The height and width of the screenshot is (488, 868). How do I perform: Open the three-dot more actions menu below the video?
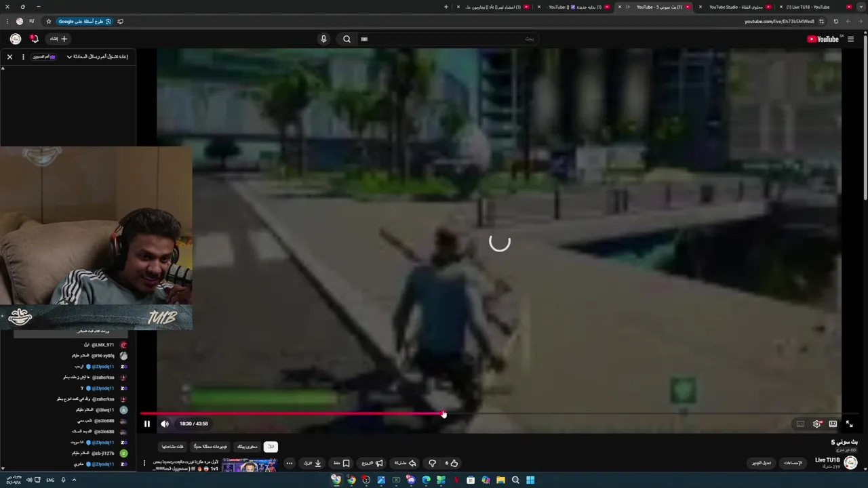click(x=290, y=463)
